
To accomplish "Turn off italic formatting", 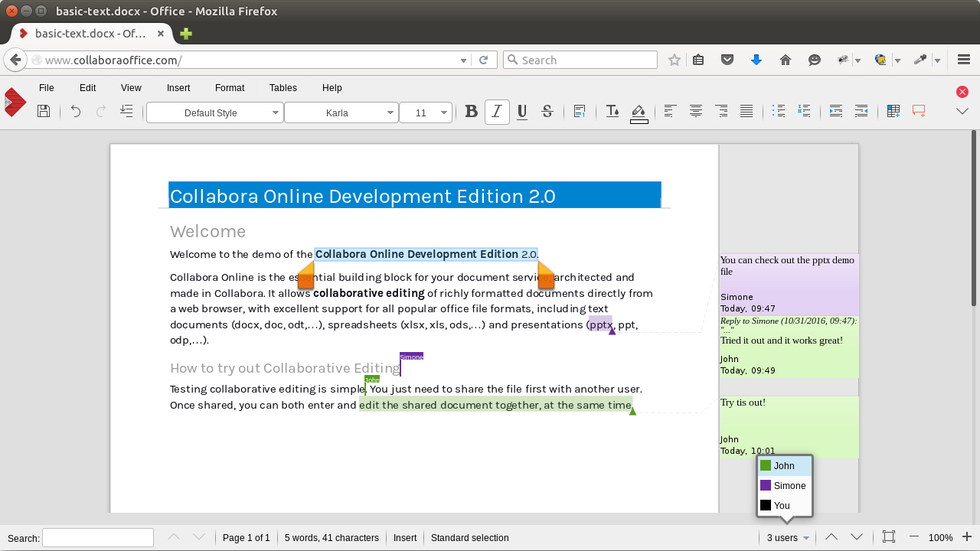I will (x=497, y=112).
